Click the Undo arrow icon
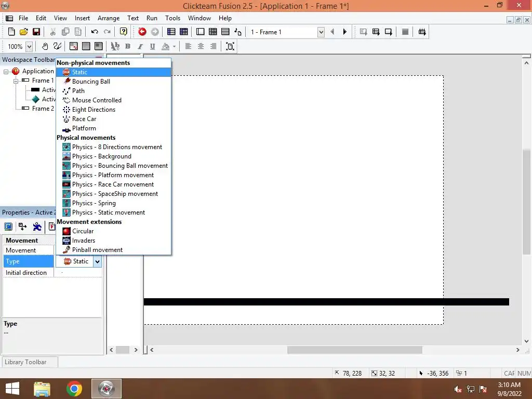Viewport: 532px width, 399px height. point(95,32)
